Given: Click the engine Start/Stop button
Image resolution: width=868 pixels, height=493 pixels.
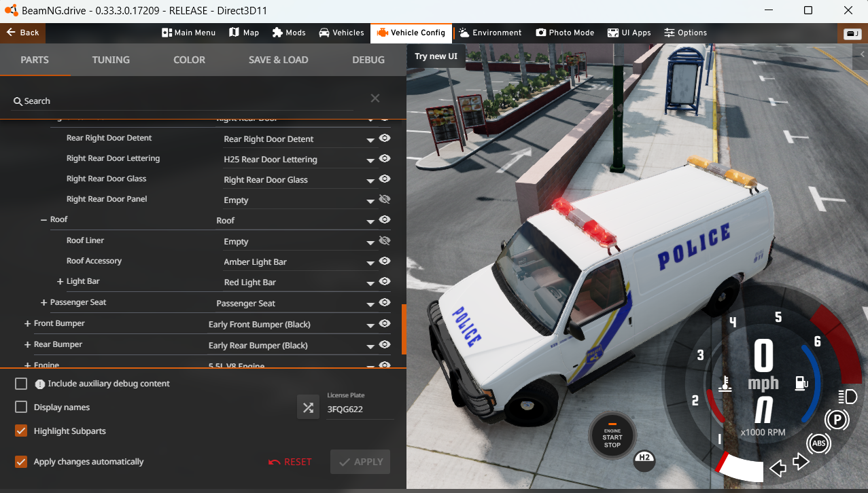Looking at the screenshot, I should point(612,437).
